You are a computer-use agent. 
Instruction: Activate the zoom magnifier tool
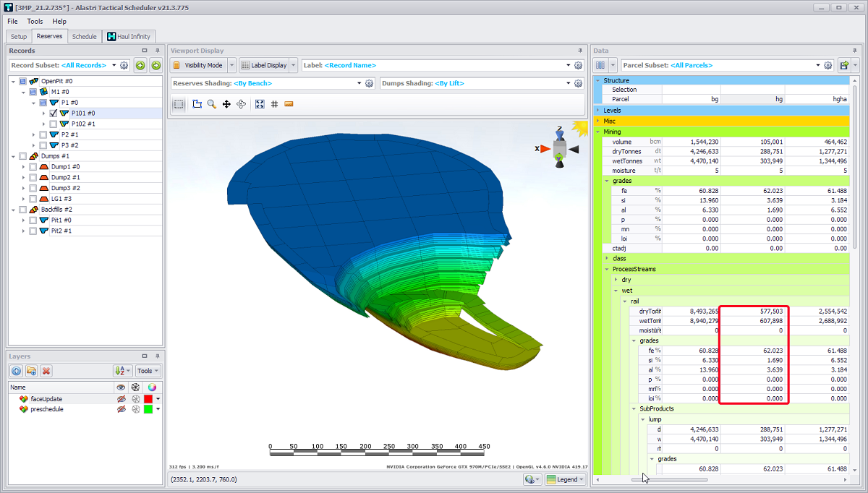[x=211, y=104]
